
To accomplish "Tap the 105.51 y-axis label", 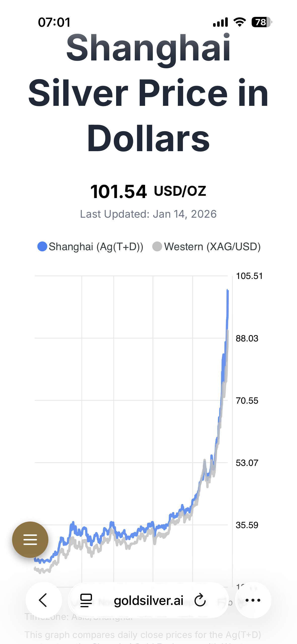I will pyautogui.click(x=249, y=276).
